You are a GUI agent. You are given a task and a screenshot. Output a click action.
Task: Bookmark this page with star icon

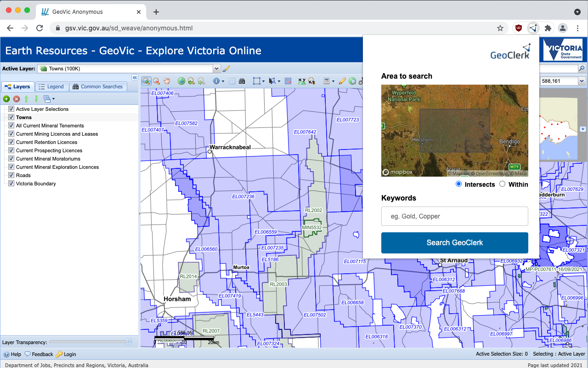click(500, 28)
